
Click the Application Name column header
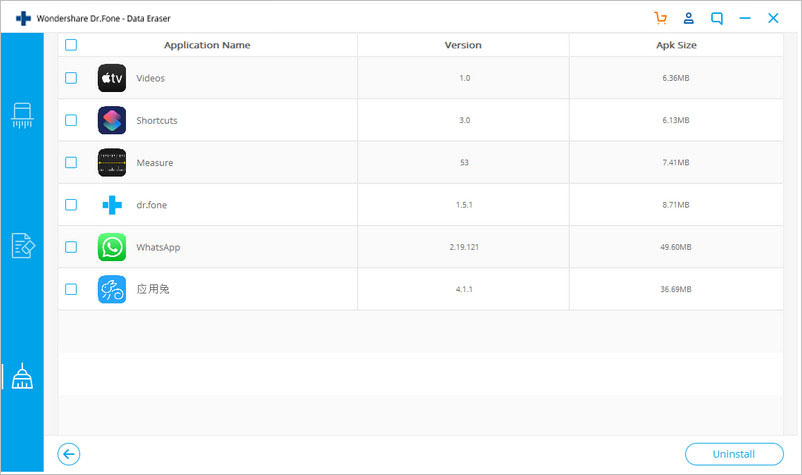tap(207, 45)
